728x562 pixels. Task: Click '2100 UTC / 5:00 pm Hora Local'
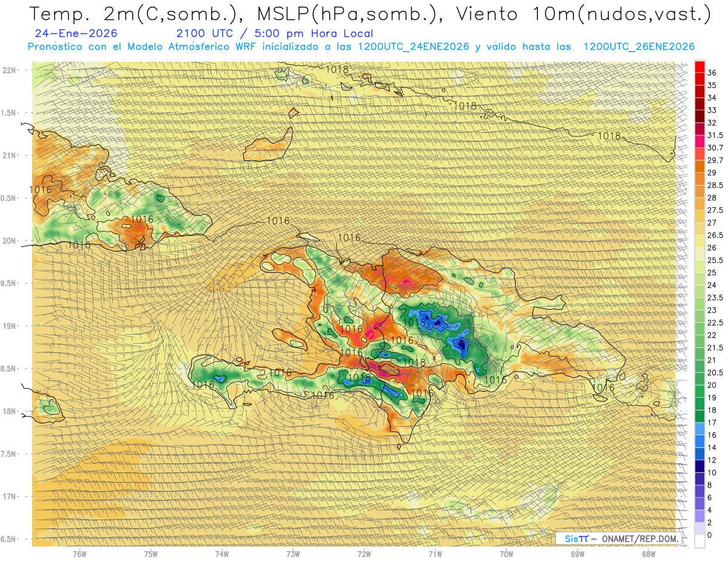pyautogui.click(x=275, y=34)
